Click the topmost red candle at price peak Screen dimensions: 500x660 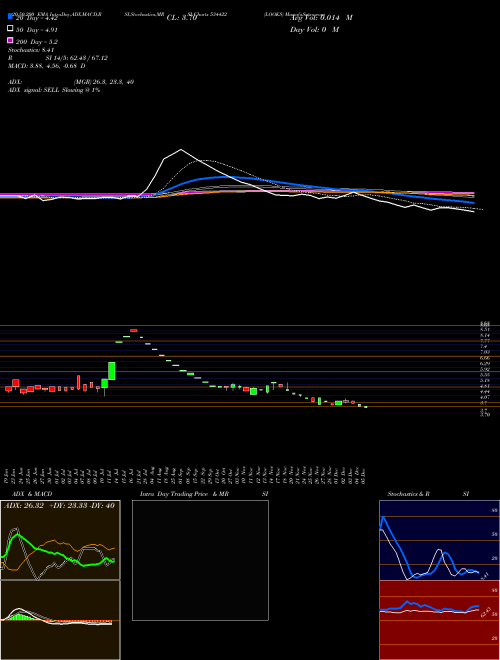pos(134,330)
